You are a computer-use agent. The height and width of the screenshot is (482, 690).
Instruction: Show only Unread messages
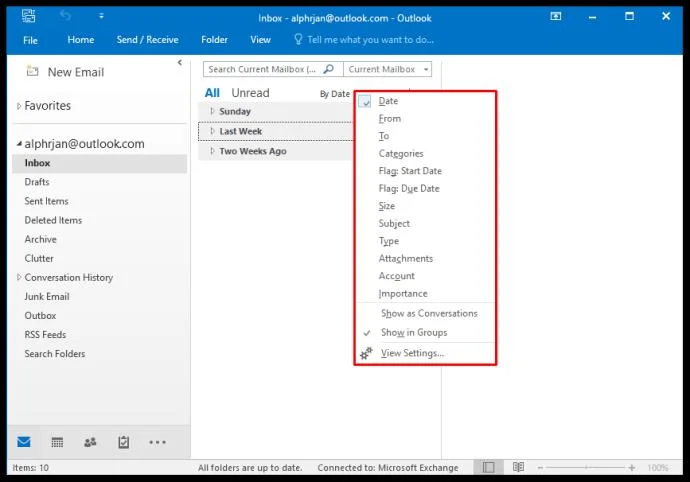[x=250, y=93]
